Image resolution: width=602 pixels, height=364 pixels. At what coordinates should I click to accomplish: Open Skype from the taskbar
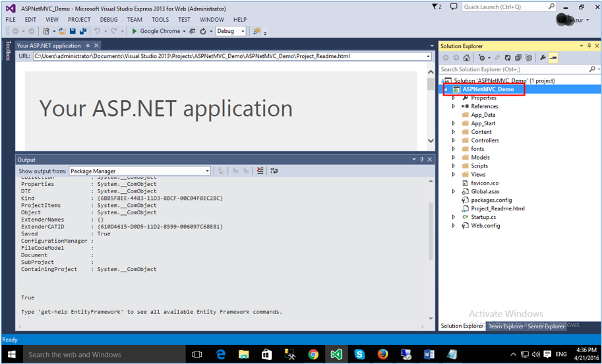(x=360, y=354)
